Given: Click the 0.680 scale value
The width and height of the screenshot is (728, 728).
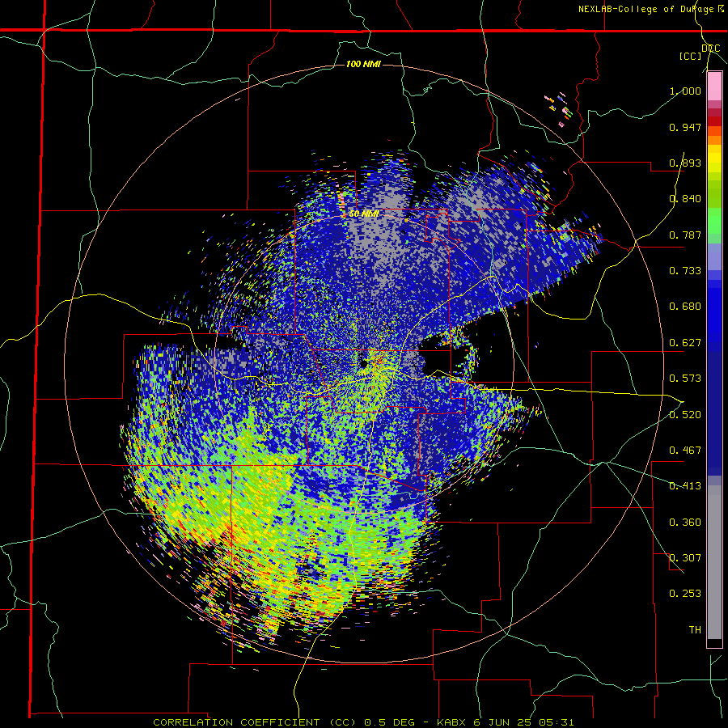Looking at the screenshot, I should click(x=685, y=307).
